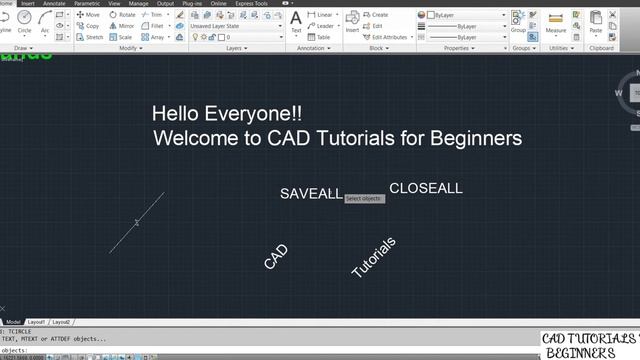The height and width of the screenshot is (360, 640).
Task: Select the Fillet tool
Action: tap(152, 26)
